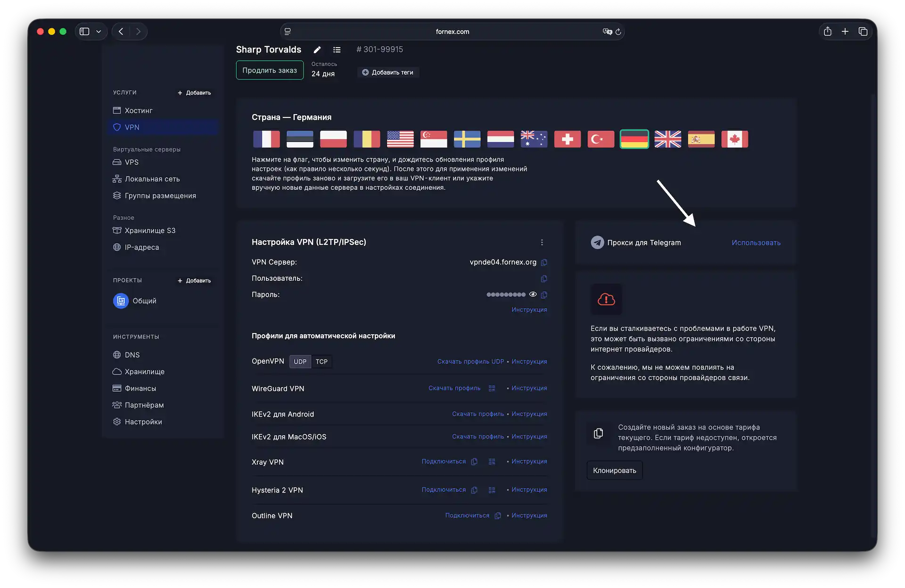This screenshot has height=588, width=905.
Task: Reveal the password using the eye icon
Action: pos(533,294)
